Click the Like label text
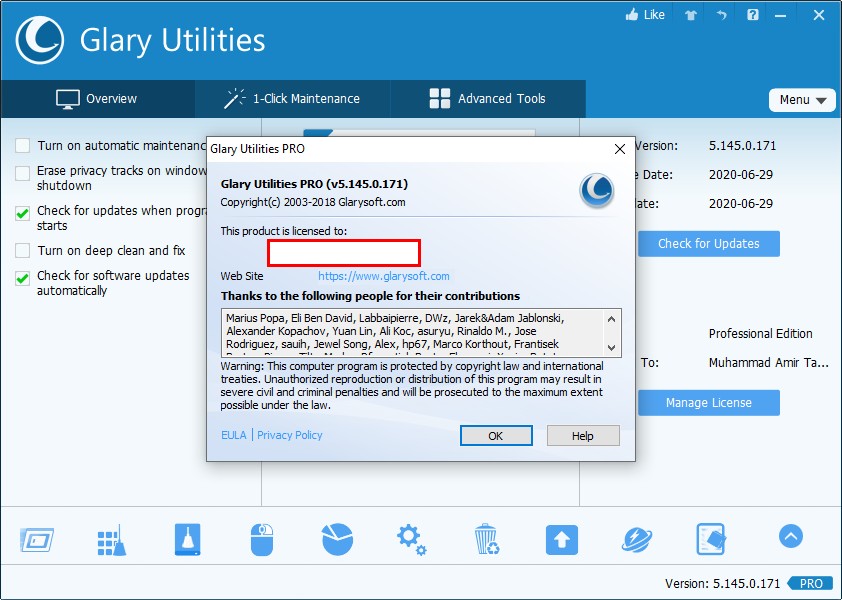 tap(654, 15)
